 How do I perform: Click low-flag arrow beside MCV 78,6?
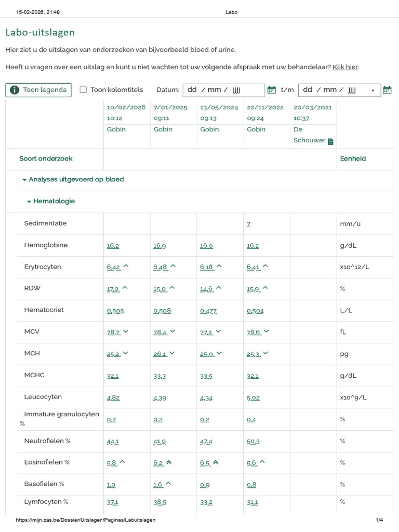tap(266, 331)
